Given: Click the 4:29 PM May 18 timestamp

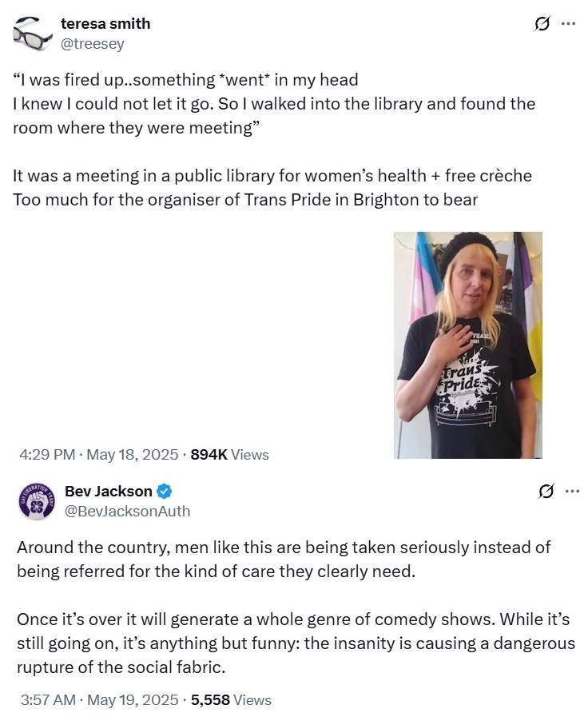Looking at the screenshot, I should point(98,455).
